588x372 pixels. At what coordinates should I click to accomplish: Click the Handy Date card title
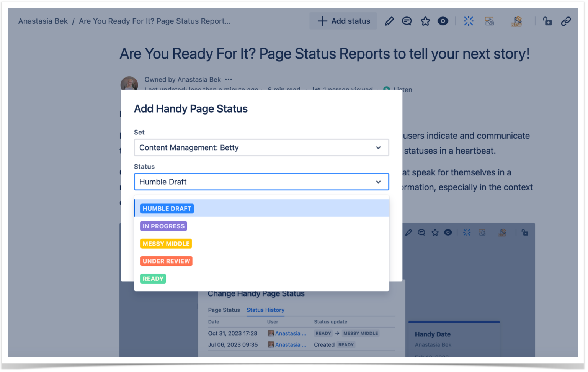pos(433,334)
